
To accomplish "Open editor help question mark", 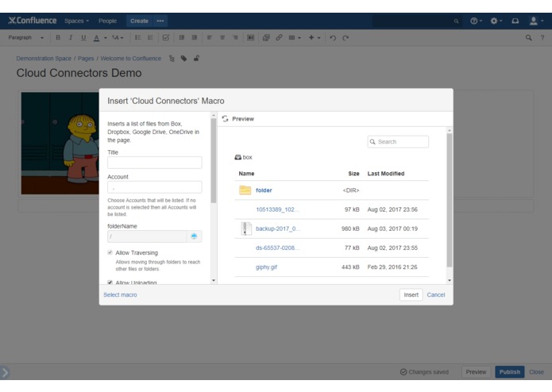I will [542, 37].
